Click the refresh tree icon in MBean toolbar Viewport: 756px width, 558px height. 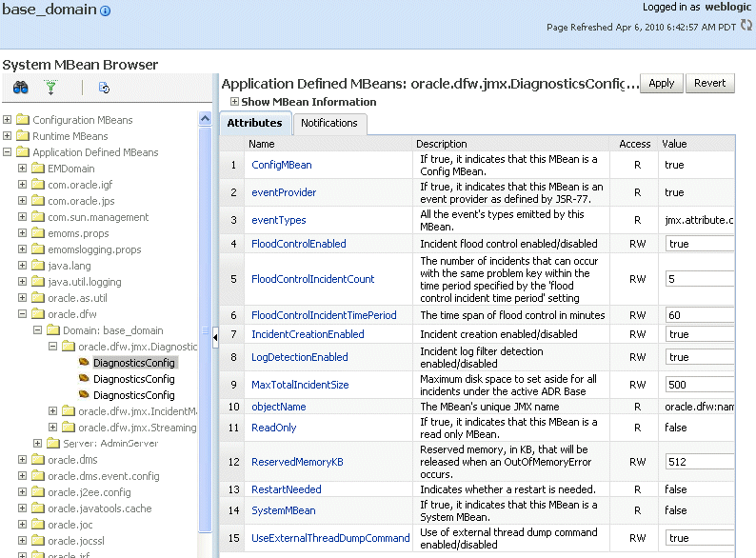(104, 88)
